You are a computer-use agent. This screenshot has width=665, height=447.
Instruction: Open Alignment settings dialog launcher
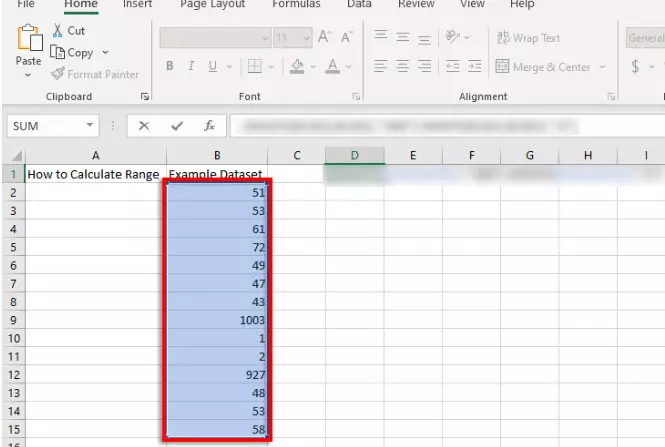611,97
